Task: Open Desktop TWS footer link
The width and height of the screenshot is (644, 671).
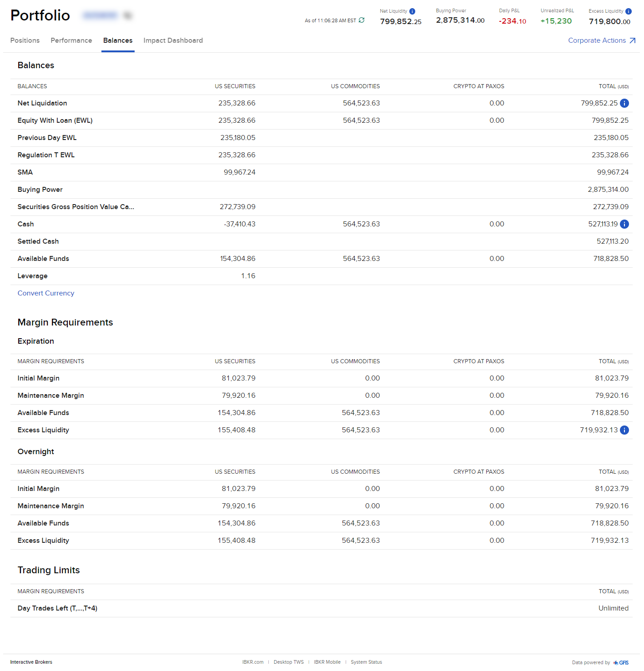Action: click(x=289, y=662)
